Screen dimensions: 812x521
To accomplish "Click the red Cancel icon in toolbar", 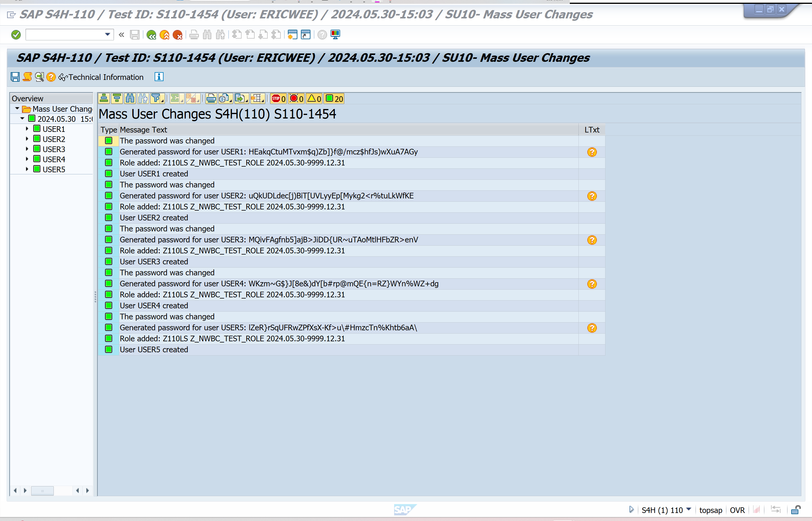I will pos(177,35).
